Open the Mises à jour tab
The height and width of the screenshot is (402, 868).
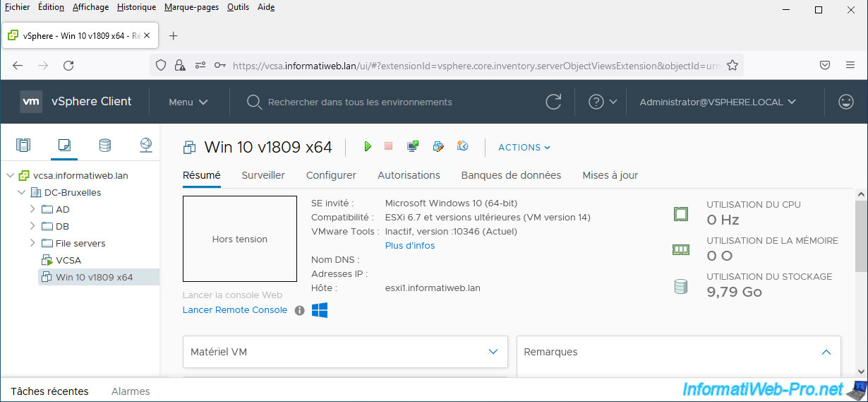click(610, 175)
